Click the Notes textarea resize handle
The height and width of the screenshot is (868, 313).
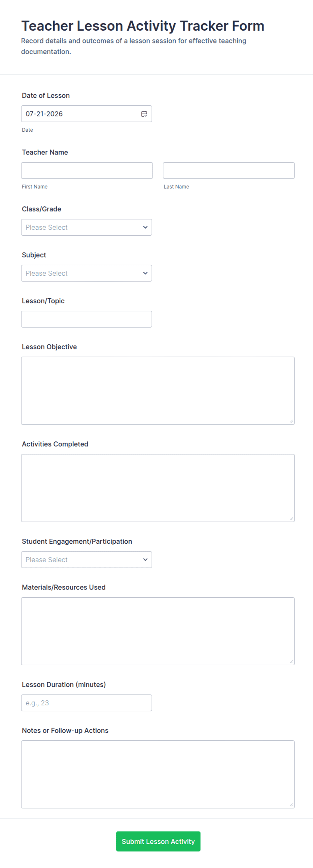291,805
